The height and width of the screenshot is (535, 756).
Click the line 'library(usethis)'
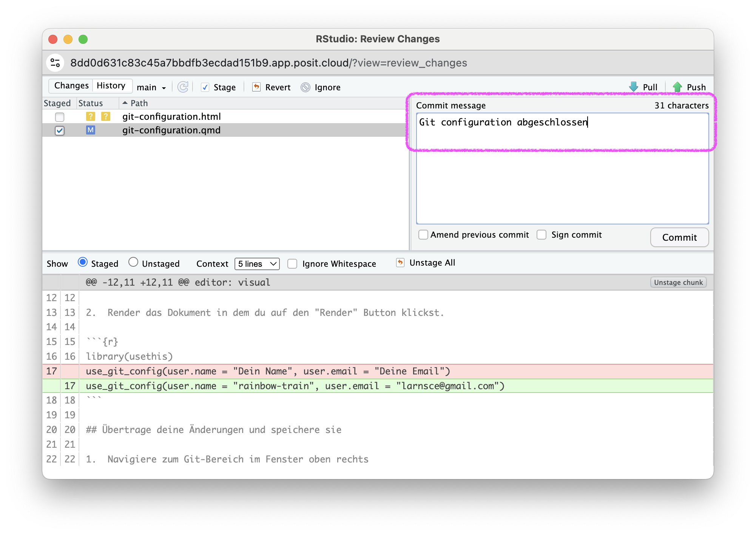point(129,356)
